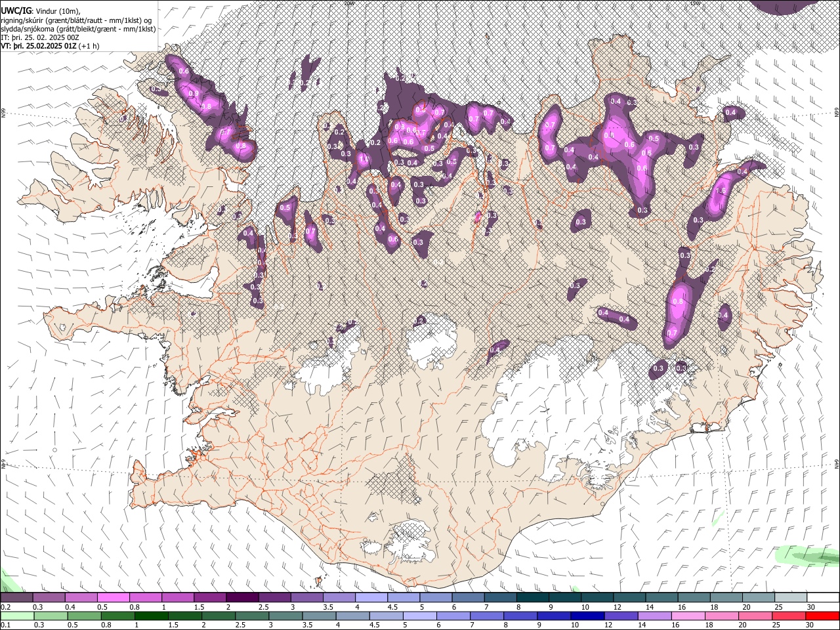This screenshot has height=630, width=840.
Task: Click the 'rigning/skúrir' legend description line
Action: (76, 20)
